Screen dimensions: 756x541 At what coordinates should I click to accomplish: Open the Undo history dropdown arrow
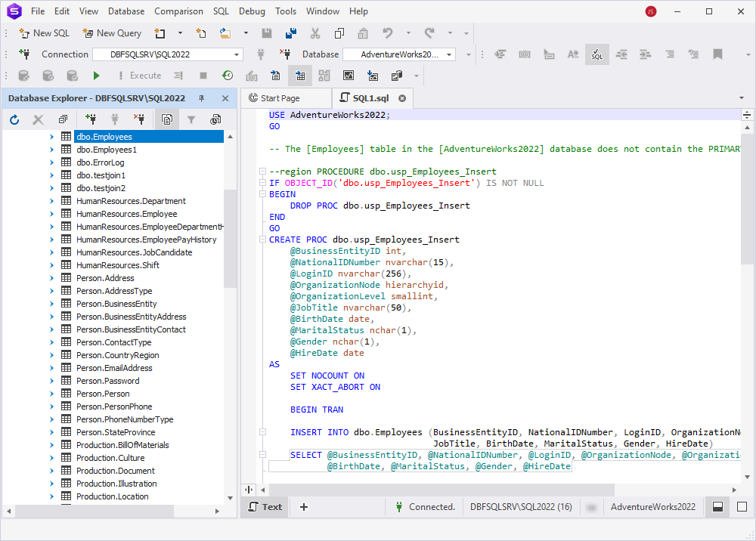coord(408,33)
